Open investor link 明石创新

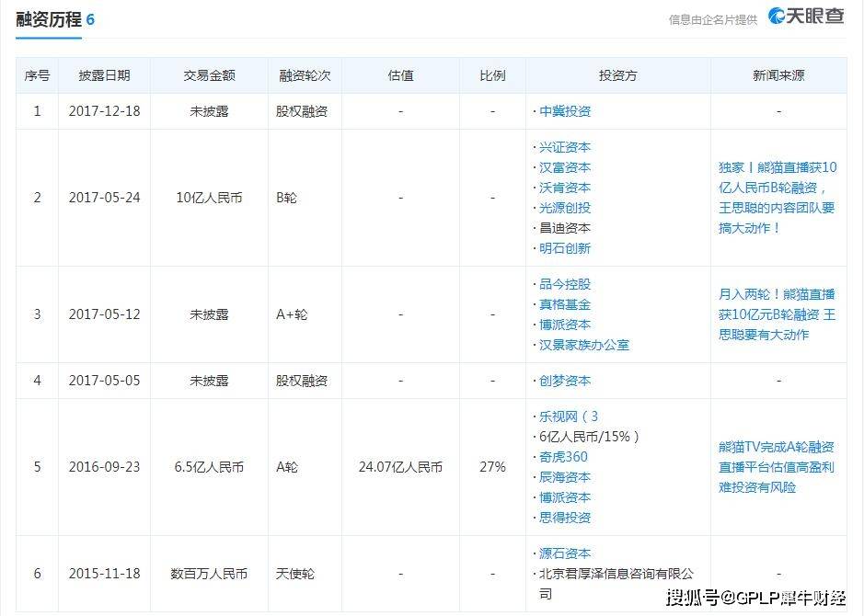point(565,248)
